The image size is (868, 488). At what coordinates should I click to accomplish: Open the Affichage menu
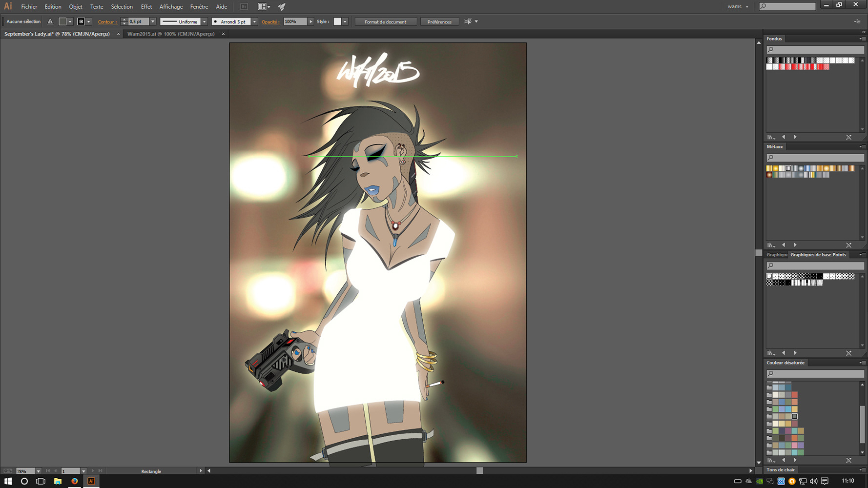click(x=171, y=7)
